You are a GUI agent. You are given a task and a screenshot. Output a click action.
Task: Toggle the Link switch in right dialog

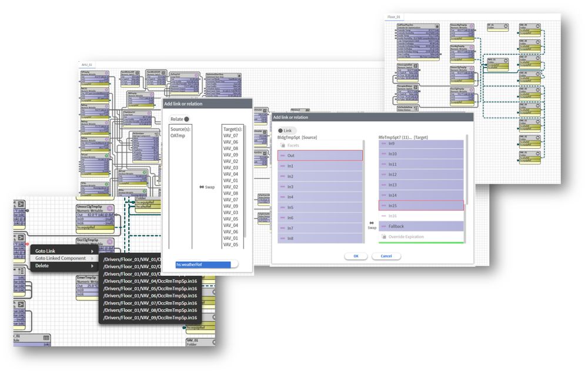point(287,131)
